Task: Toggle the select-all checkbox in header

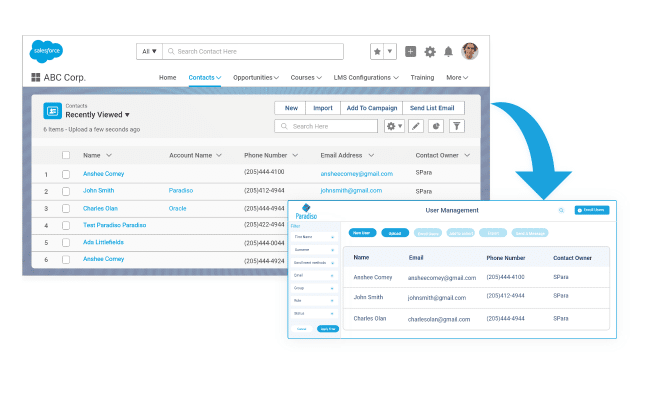Action: click(x=66, y=155)
